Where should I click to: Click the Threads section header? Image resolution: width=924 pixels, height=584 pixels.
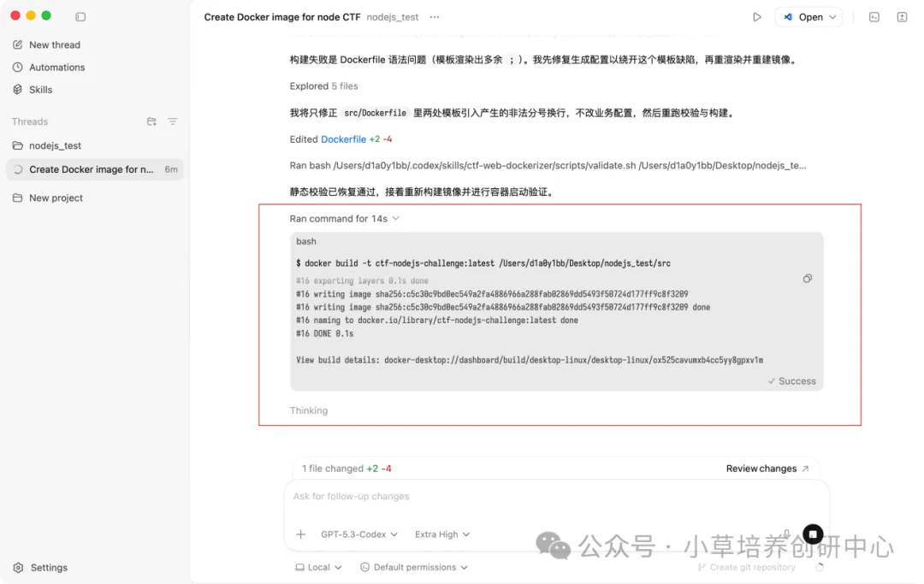pyautogui.click(x=30, y=121)
